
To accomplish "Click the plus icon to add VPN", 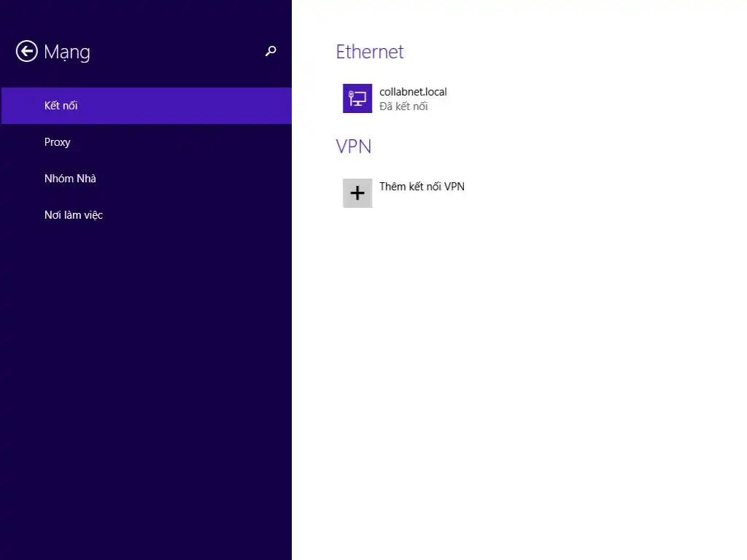I will 357,193.
